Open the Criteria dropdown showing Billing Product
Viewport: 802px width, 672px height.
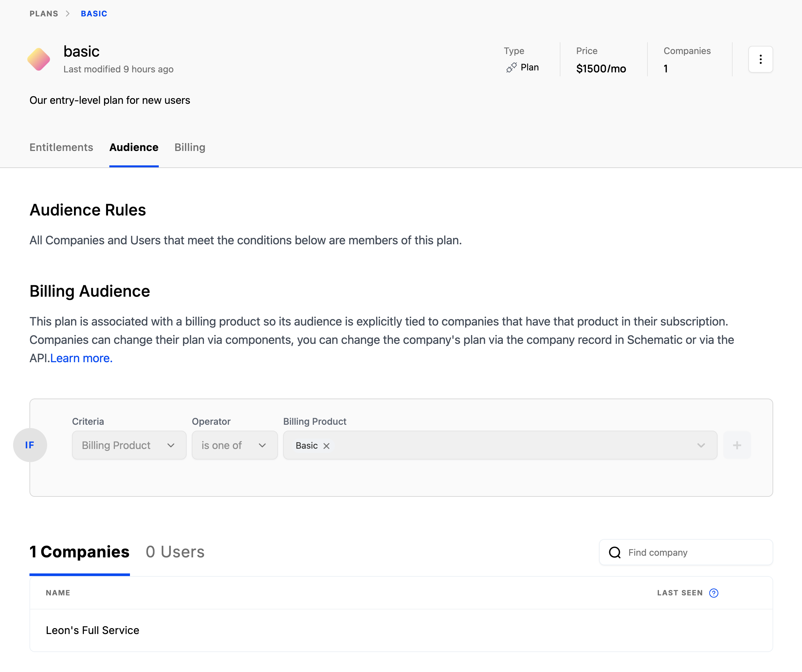click(x=129, y=445)
